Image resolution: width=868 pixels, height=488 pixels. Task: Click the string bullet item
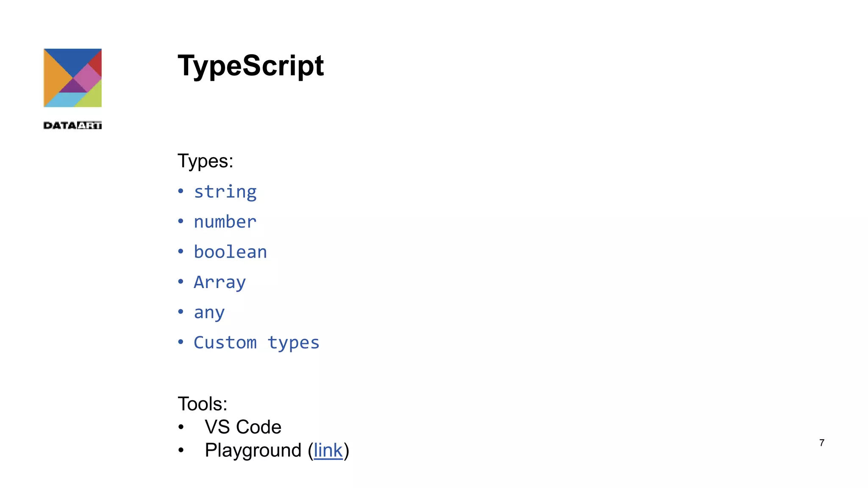225,192
